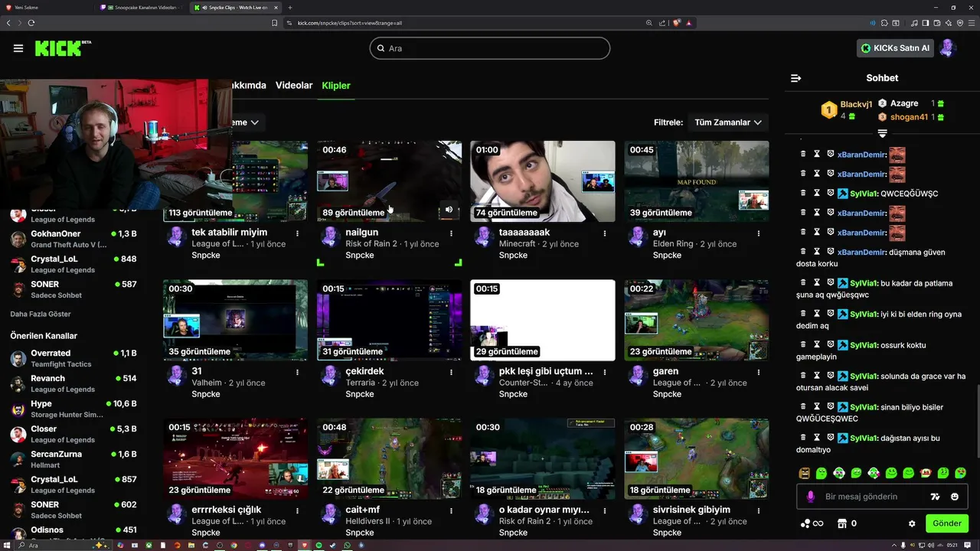
Task: Open a new browser tab
Action: click(x=290, y=7)
